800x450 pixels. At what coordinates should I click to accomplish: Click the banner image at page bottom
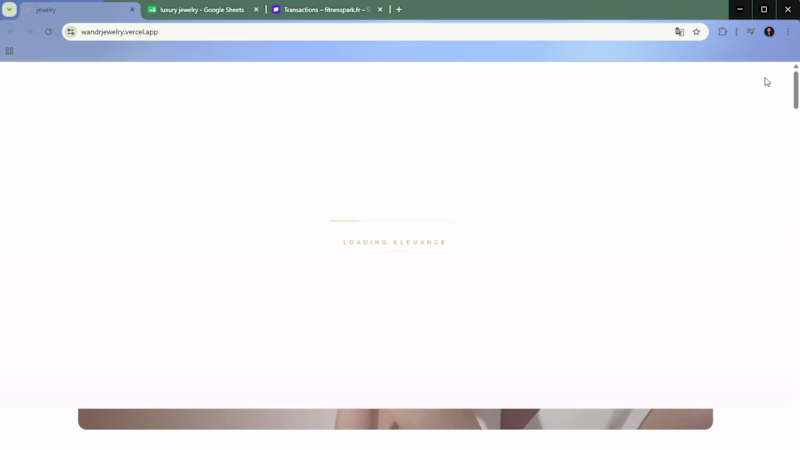point(395,419)
